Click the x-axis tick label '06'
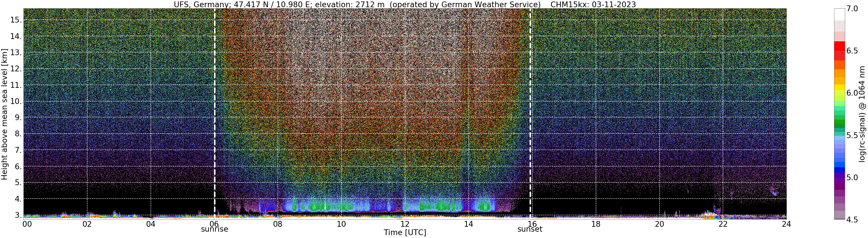The height and width of the screenshot is (238, 868). click(214, 224)
